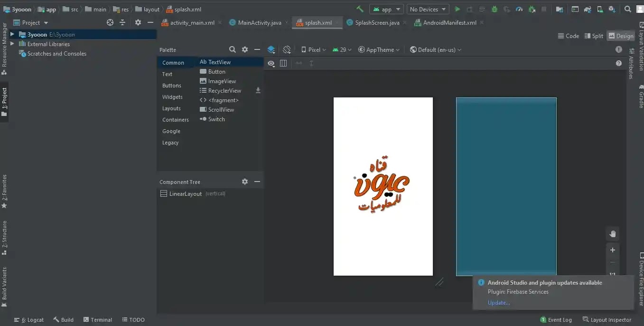Click Attach Debugger to Android Process icon
644x326 pixels.
[x=532, y=9]
